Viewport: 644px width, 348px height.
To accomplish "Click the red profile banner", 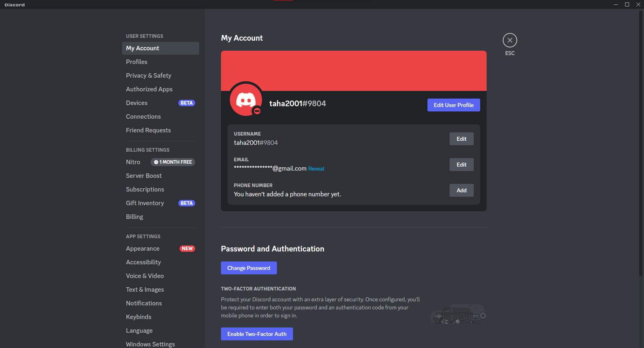I will coord(354,71).
